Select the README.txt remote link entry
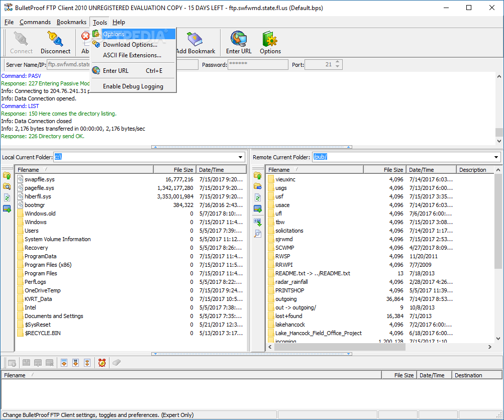 click(313, 273)
